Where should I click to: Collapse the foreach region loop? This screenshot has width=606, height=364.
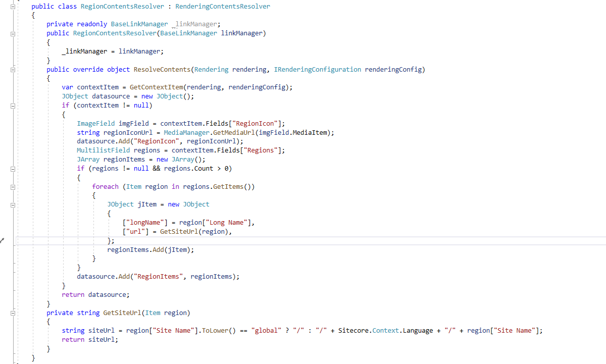[x=13, y=187]
